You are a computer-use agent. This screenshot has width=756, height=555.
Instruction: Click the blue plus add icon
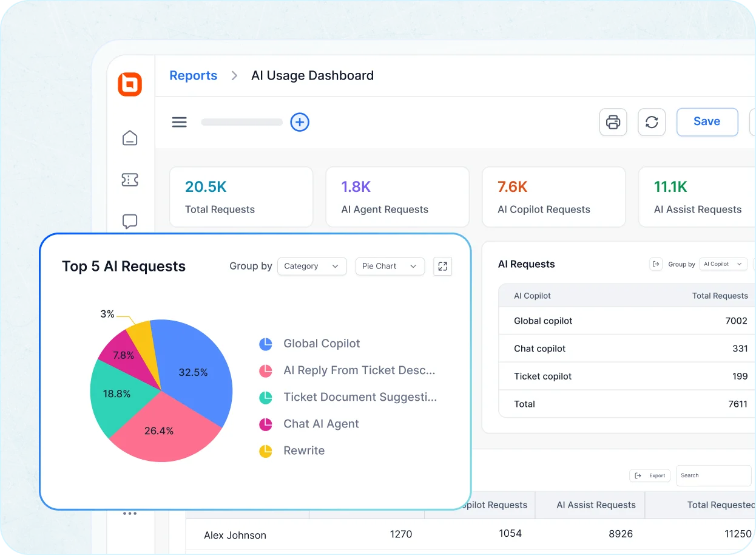click(300, 122)
